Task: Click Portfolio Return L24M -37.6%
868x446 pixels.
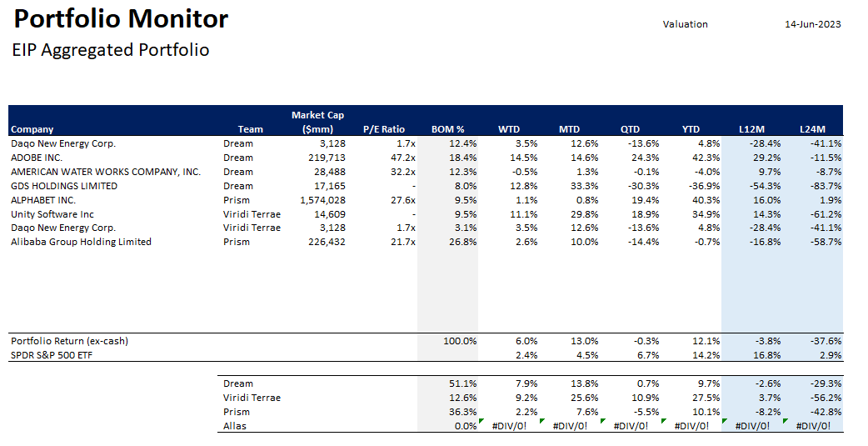Action: (825, 341)
